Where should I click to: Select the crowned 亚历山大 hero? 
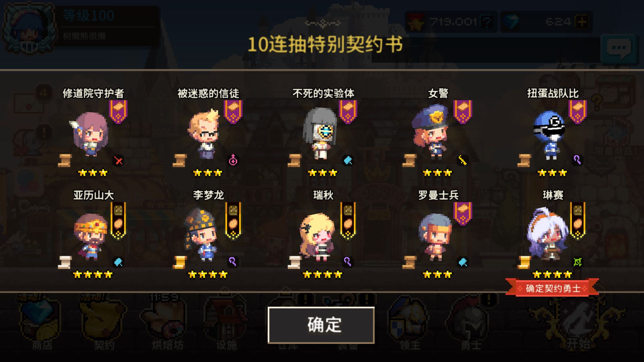(x=91, y=237)
